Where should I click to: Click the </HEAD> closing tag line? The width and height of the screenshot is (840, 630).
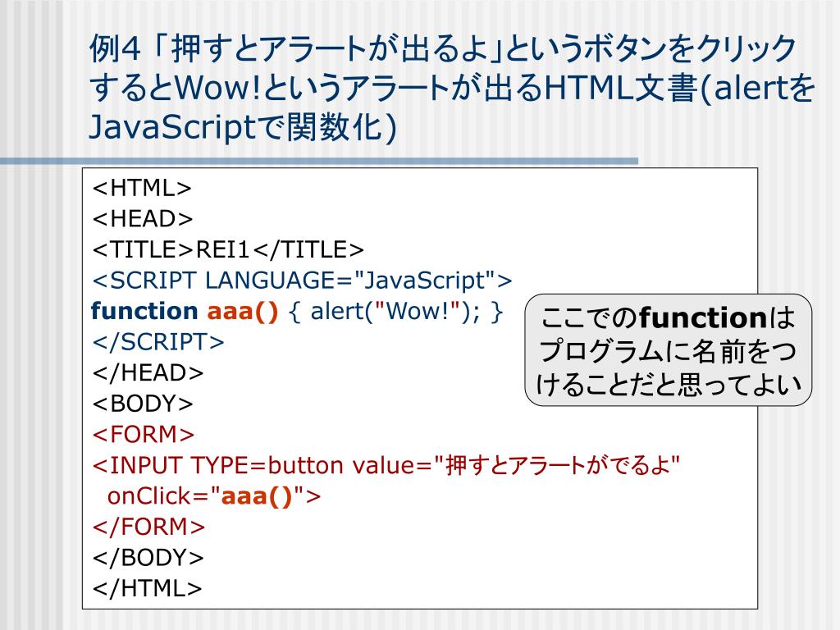tap(148, 373)
